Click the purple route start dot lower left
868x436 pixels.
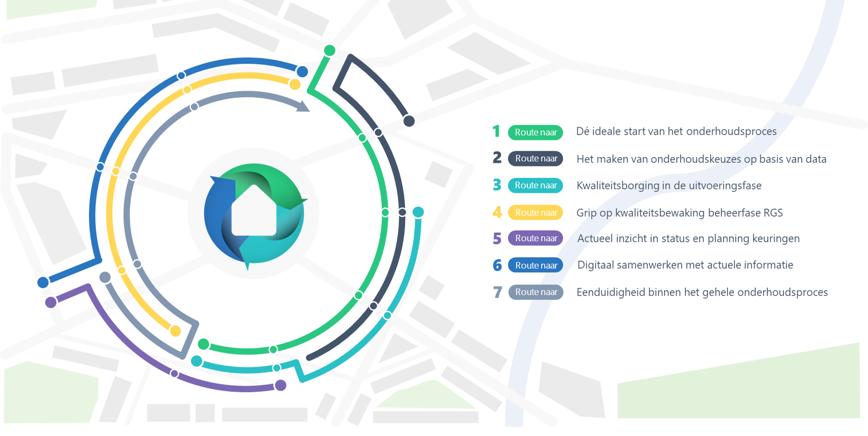tap(51, 302)
